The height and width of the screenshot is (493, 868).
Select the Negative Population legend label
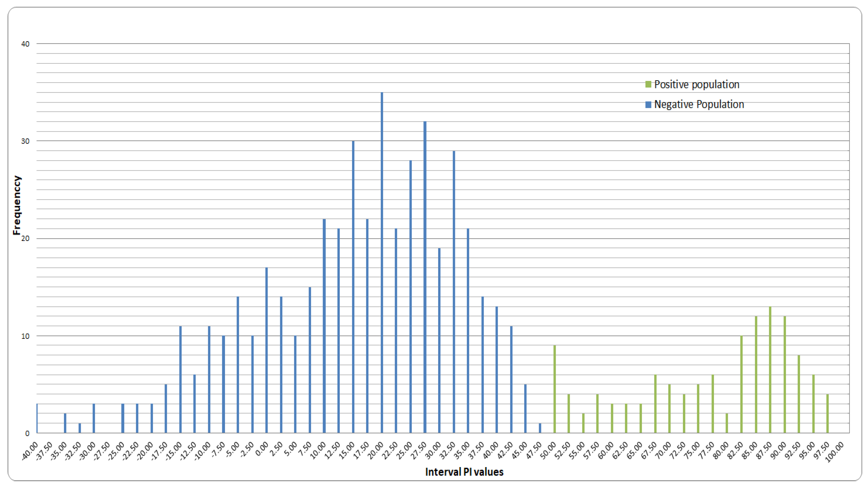coord(699,104)
